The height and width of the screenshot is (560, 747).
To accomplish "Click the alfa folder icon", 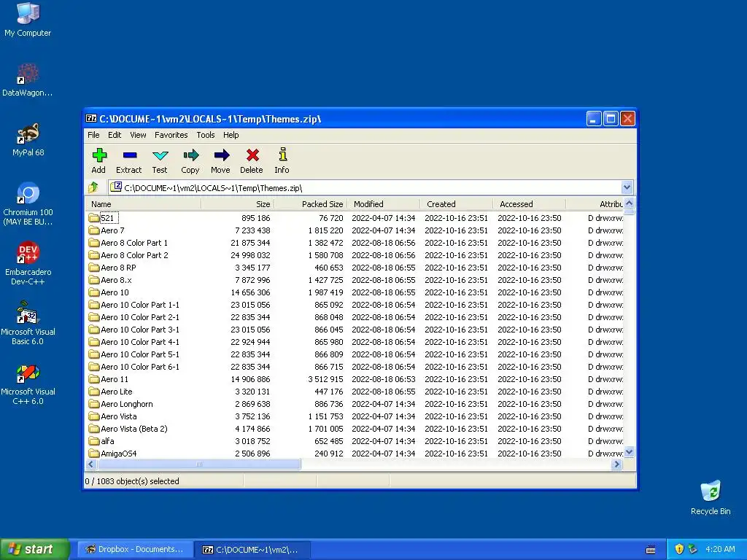I will point(94,441).
